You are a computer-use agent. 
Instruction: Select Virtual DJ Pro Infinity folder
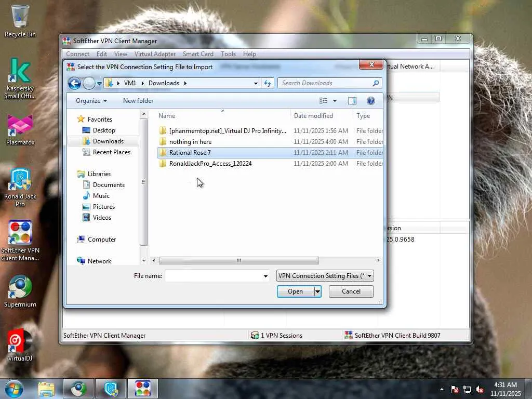click(270, 130)
